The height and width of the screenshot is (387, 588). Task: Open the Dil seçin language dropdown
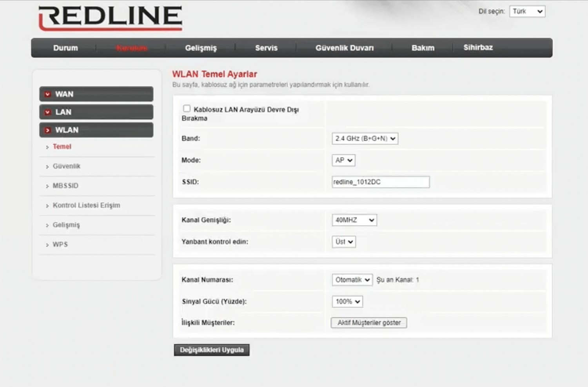[x=527, y=11]
